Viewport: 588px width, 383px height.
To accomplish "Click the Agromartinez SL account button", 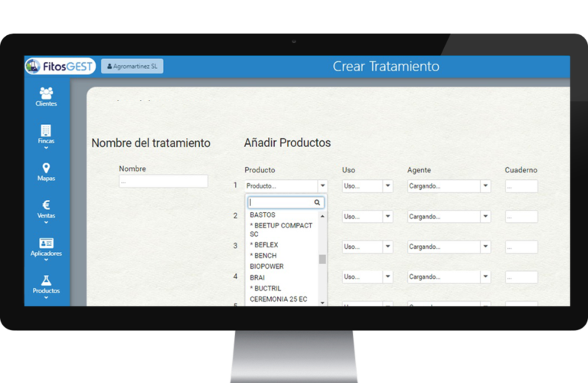I will click(x=132, y=66).
